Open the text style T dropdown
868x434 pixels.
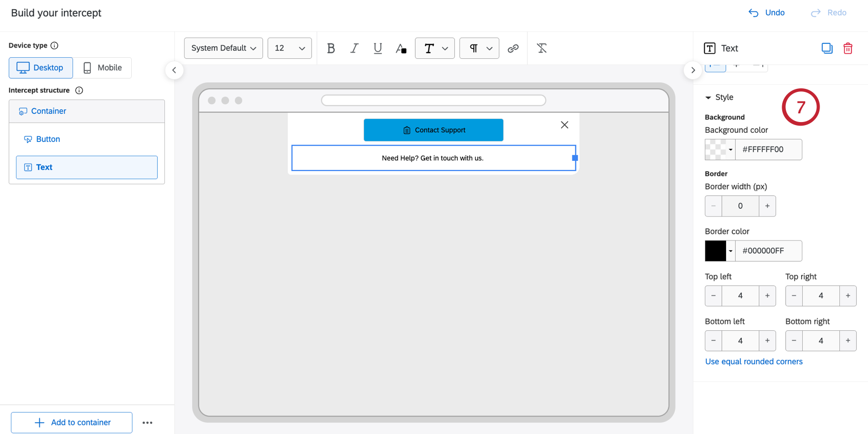[435, 48]
